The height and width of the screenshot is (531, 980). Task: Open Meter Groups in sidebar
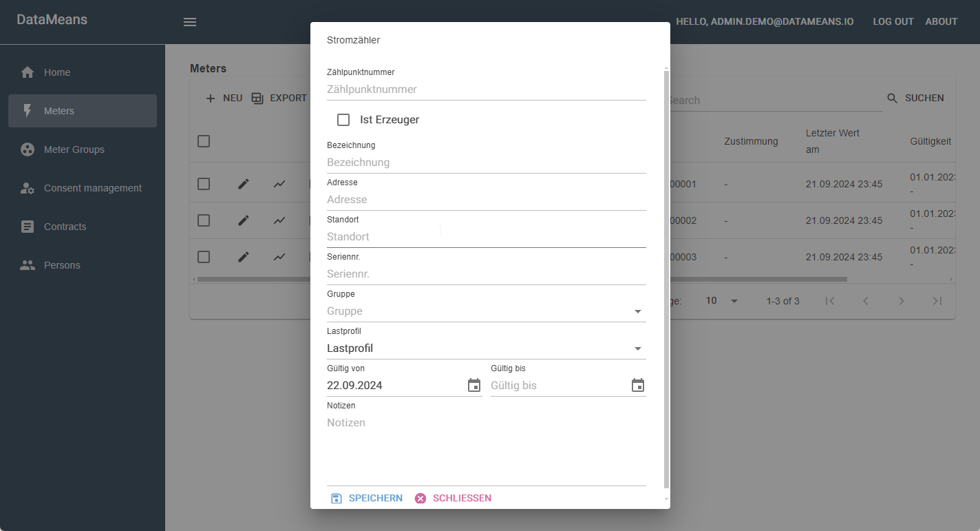pyautogui.click(x=74, y=149)
